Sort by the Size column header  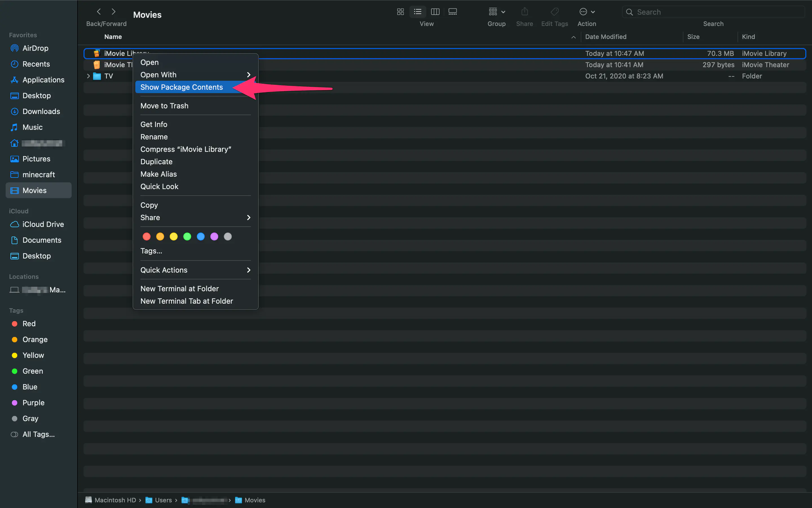click(693, 37)
